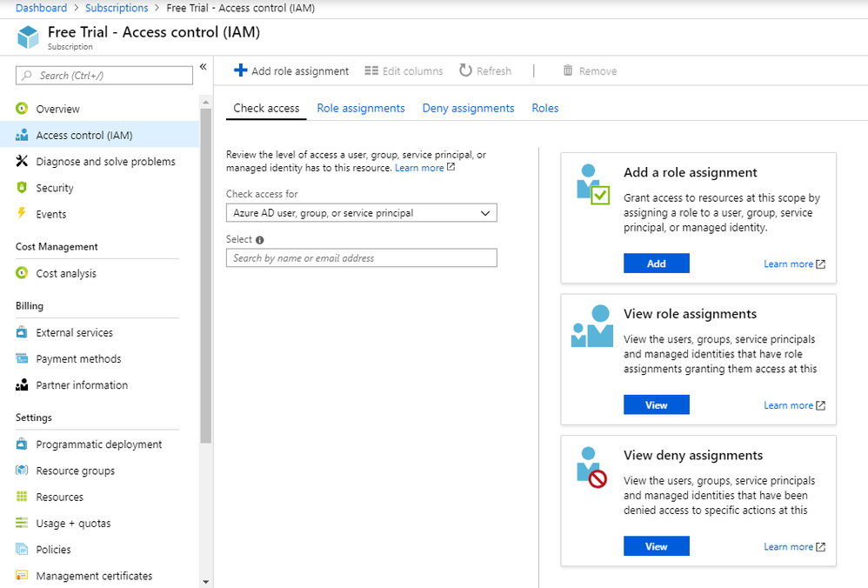Screen dimensions: 868x588
Task: Open Subscriptions breadcrumb link
Action: pos(117,8)
